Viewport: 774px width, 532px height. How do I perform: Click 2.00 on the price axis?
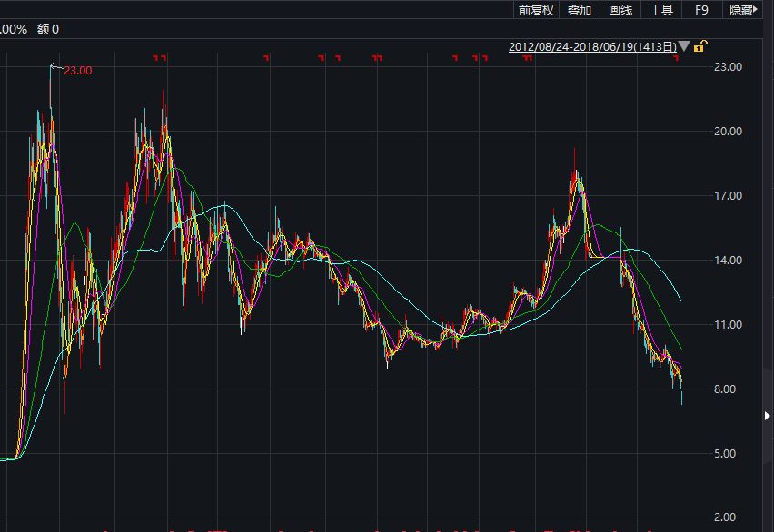[x=725, y=517]
